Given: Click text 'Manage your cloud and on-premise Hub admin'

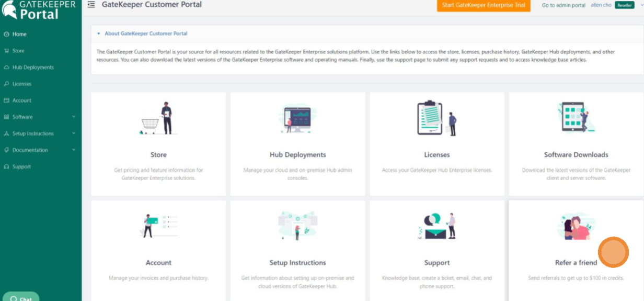Looking at the screenshot, I should point(298,170).
